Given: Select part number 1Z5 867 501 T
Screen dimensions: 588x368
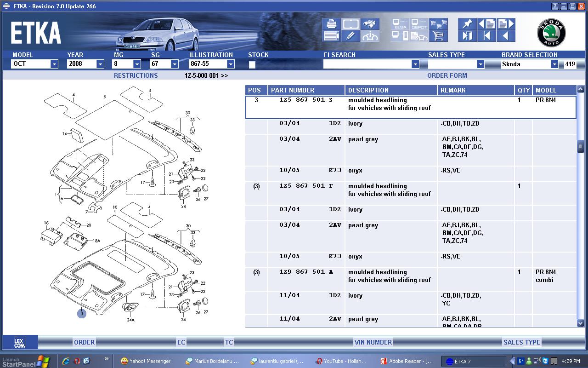Looking at the screenshot, I should pos(306,186).
